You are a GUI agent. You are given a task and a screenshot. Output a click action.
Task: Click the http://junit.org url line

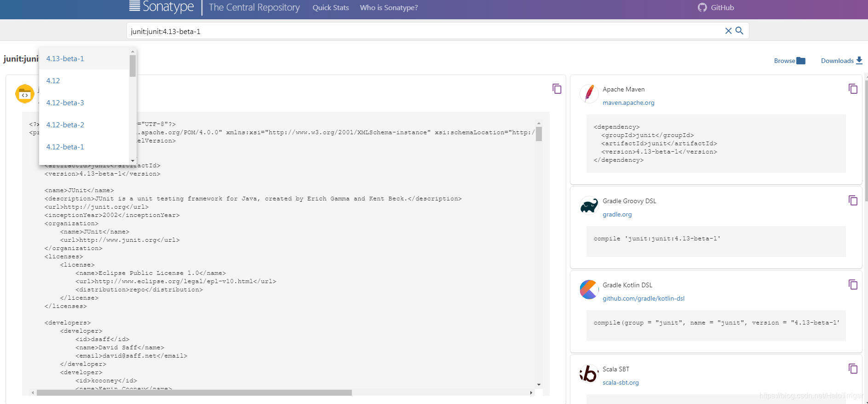[x=97, y=207]
